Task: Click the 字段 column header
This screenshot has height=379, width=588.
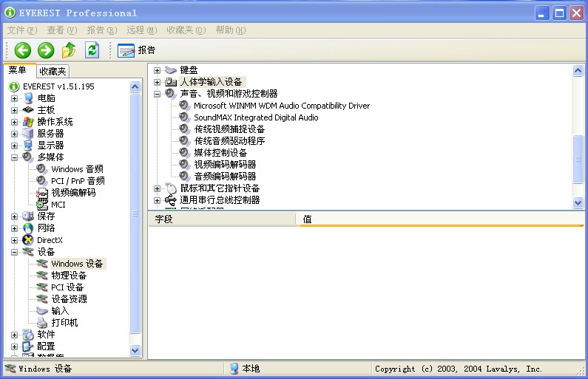Action: pos(222,219)
